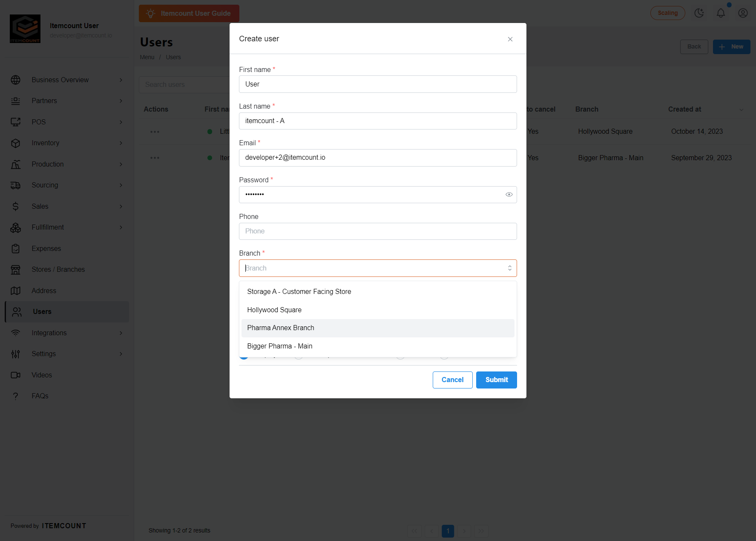Open Settings sliders icon
Viewport: 756px width, 541px height.
[16, 354]
